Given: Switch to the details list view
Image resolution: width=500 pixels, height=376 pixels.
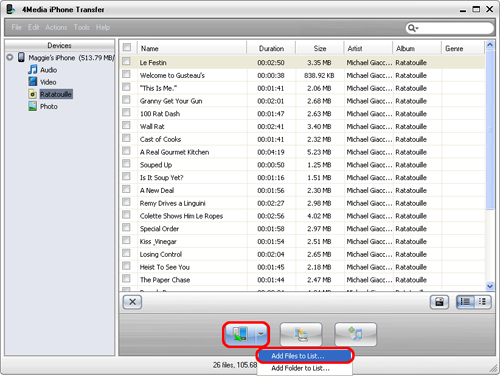Looking at the screenshot, I should [x=465, y=302].
